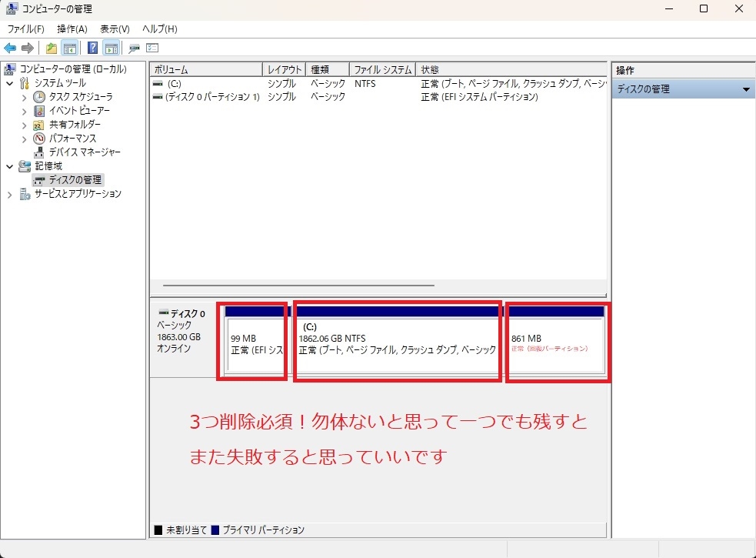
Task: Click the properties checklist toolbar icon
Action: (152, 48)
